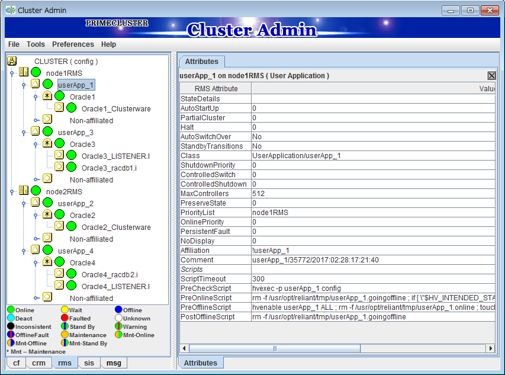This screenshot has width=505, height=375.
Task: Select the userApp_1 tree label
Action: (76, 85)
